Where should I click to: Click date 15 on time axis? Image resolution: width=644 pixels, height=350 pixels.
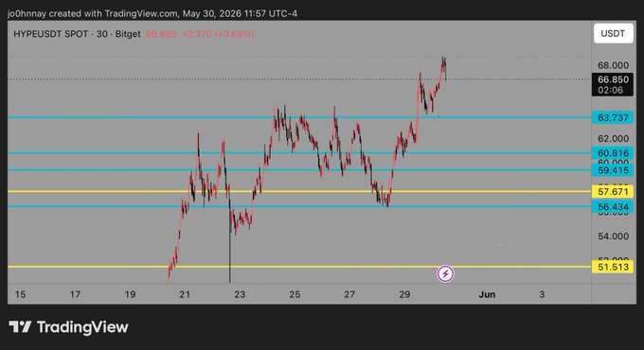coord(20,294)
